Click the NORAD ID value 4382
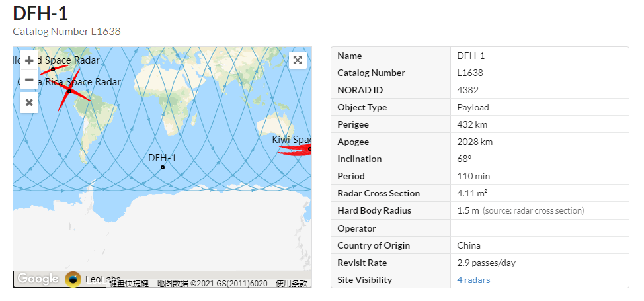Viewport: 644px width, 301px height. click(467, 90)
